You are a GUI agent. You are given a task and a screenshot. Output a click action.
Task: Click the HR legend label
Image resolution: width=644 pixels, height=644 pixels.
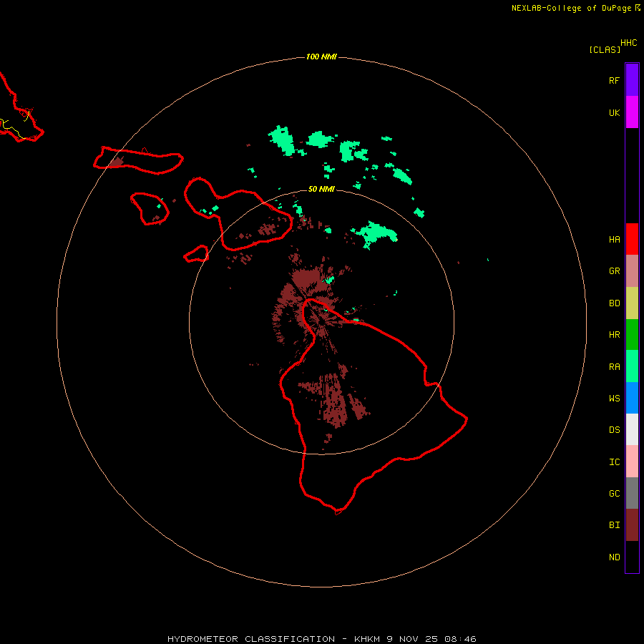point(614,335)
